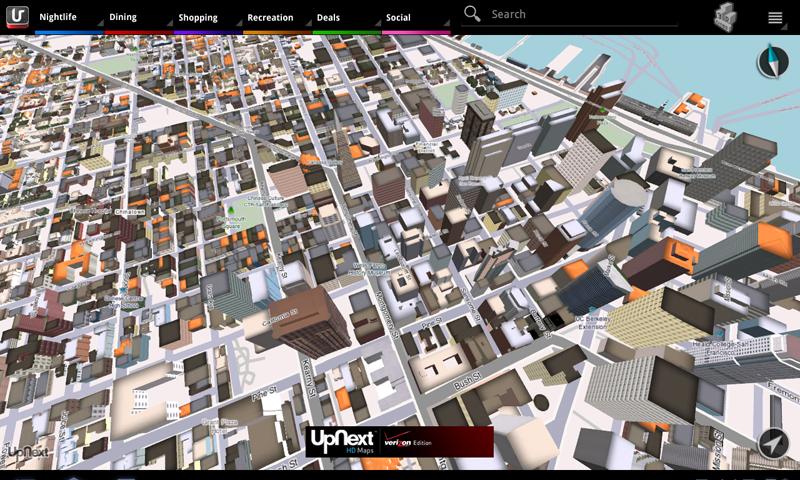Tap the Montgomery St street label
Viewport: 800px width, 480px height.
(x=387, y=315)
